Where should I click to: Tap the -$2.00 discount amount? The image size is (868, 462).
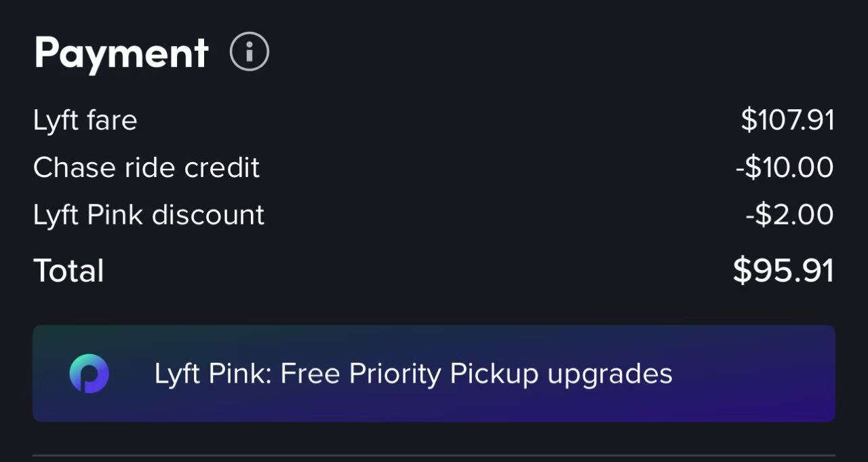[x=789, y=215]
